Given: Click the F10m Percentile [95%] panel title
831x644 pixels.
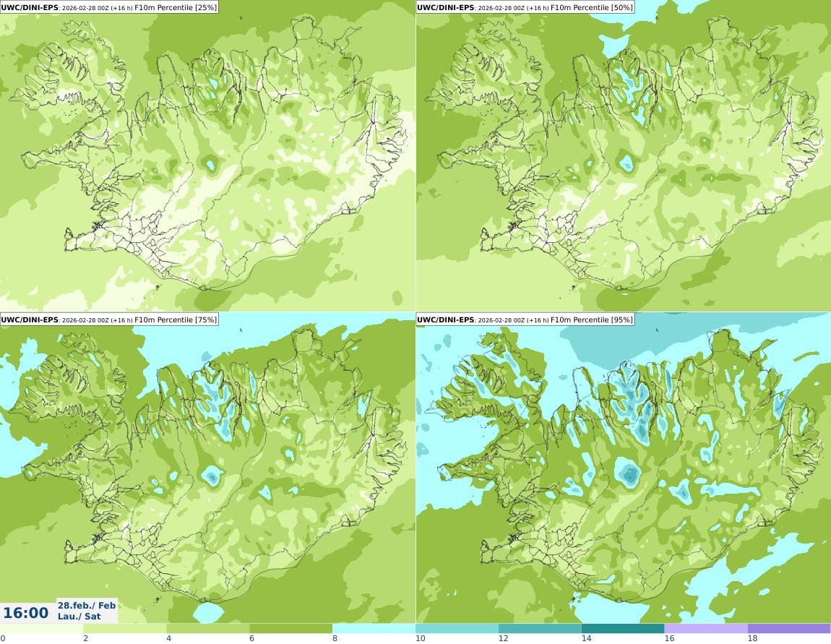Looking at the screenshot, I should 525,319.
